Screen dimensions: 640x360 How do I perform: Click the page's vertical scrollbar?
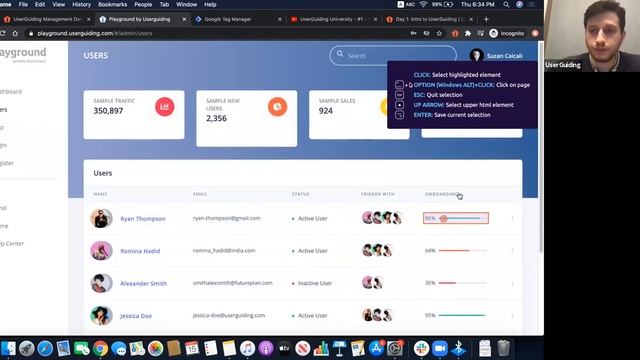pyautogui.click(x=540, y=147)
